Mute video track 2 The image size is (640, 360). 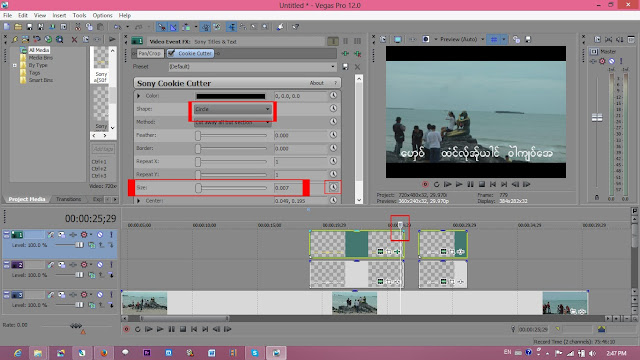pos(100,264)
